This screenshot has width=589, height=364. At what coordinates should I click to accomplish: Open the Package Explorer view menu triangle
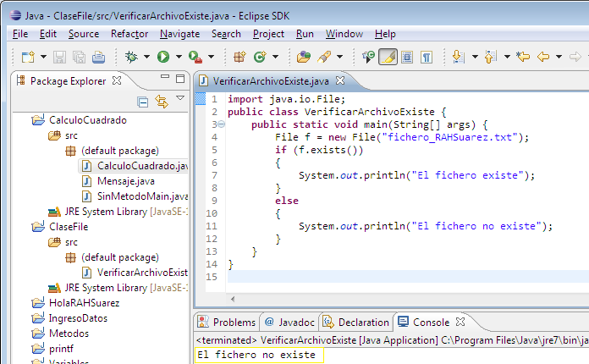(x=180, y=98)
